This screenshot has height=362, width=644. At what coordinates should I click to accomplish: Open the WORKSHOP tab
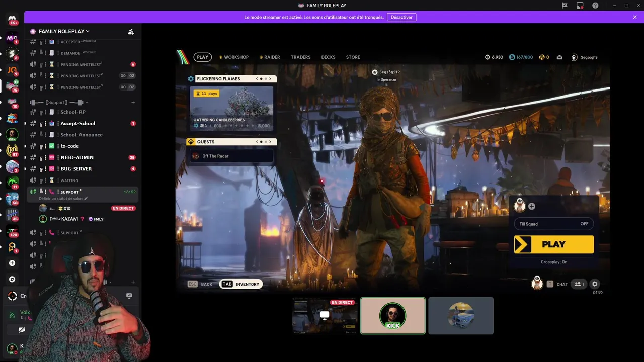(234, 57)
